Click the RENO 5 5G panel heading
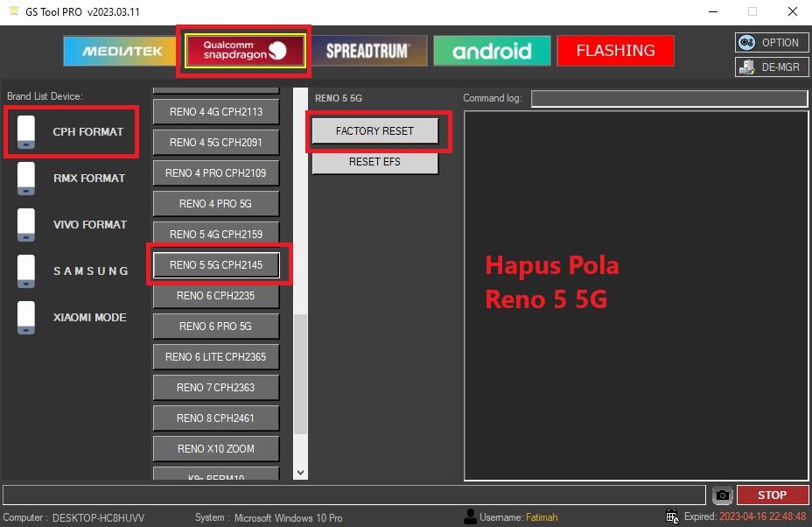The width and height of the screenshot is (812, 527). (x=338, y=98)
